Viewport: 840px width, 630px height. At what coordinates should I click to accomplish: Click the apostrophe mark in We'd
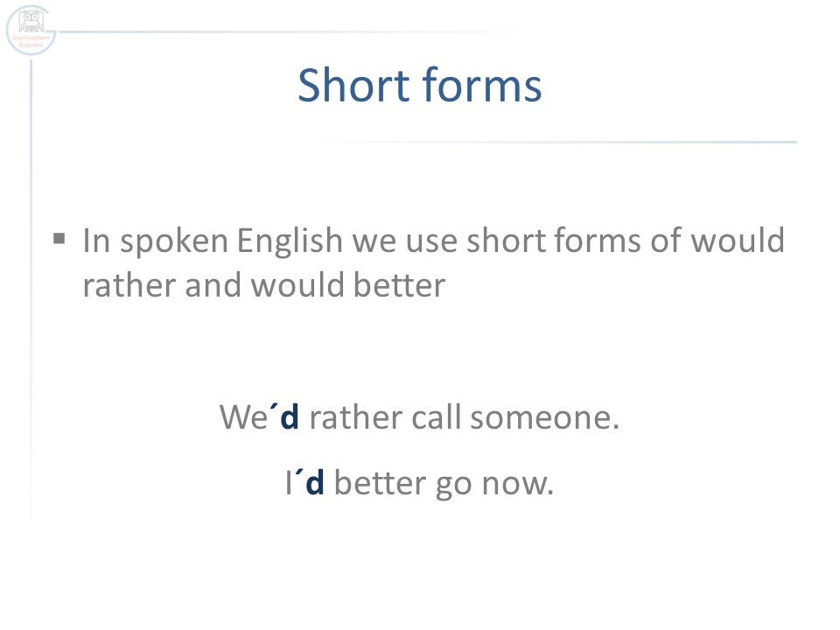coord(274,409)
